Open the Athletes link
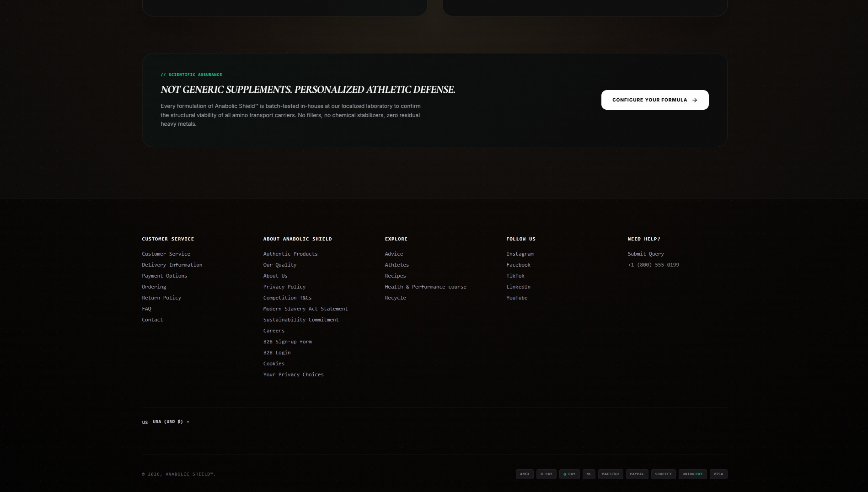868x492 pixels. pos(397,265)
